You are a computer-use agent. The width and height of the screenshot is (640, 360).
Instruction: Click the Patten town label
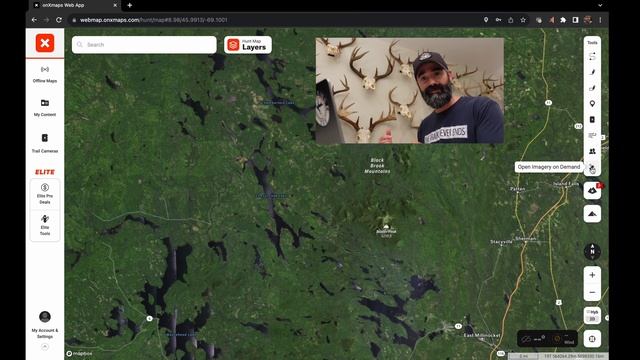pyautogui.click(x=518, y=189)
